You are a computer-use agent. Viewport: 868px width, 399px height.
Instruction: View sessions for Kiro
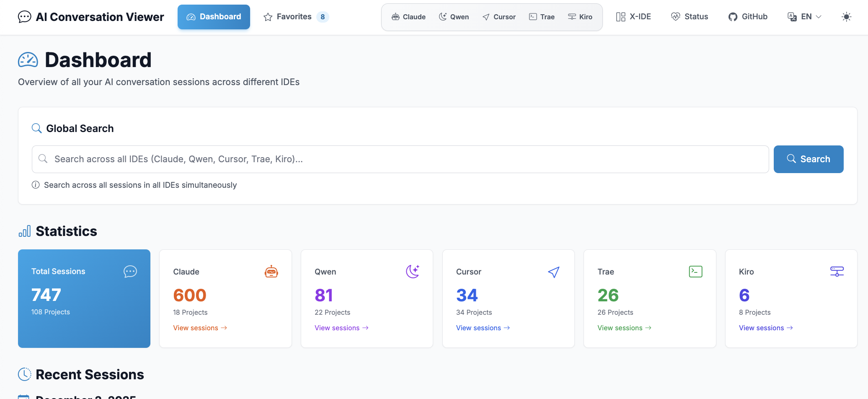(766, 328)
